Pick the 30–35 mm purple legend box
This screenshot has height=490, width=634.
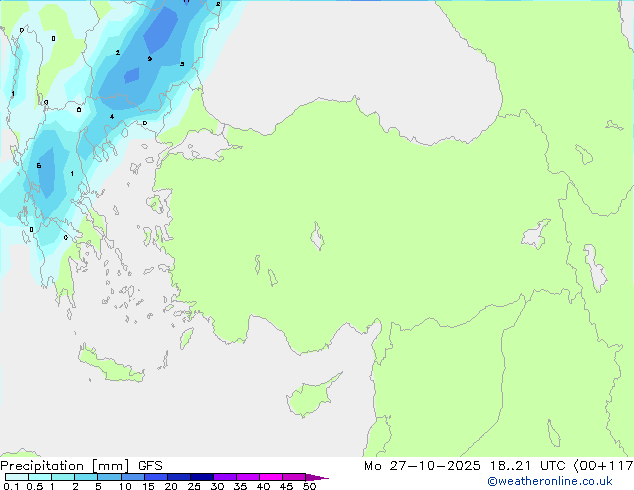[225, 477]
